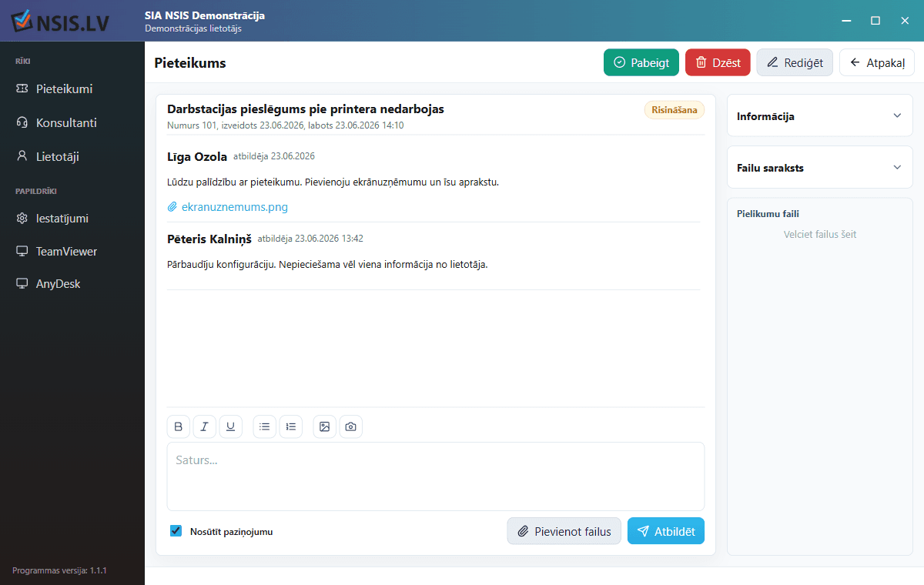
Task: Finish the ticket with Pabeigt button
Action: (641, 62)
